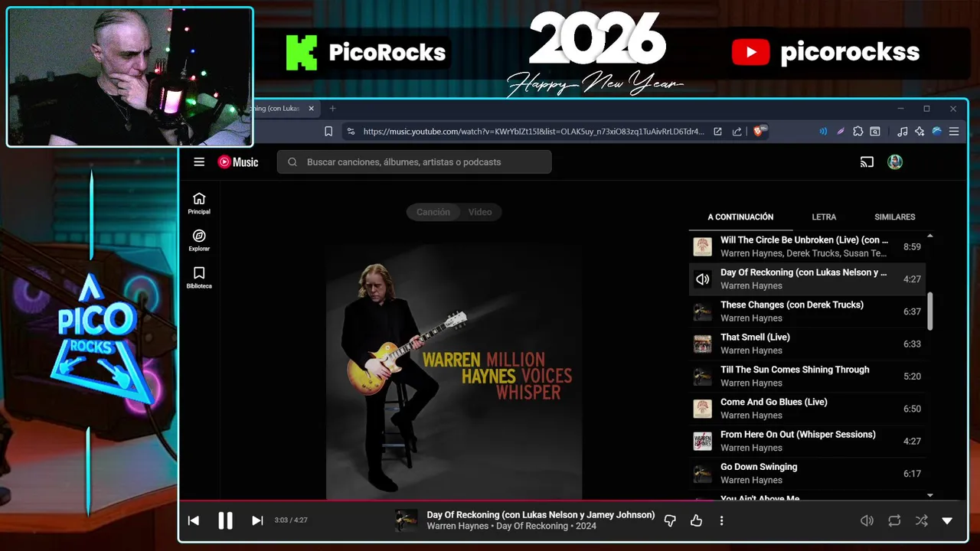The height and width of the screenshot is (551, 980).
Task: Click the Warren Haynes album cover art
Action: (454, 372)
